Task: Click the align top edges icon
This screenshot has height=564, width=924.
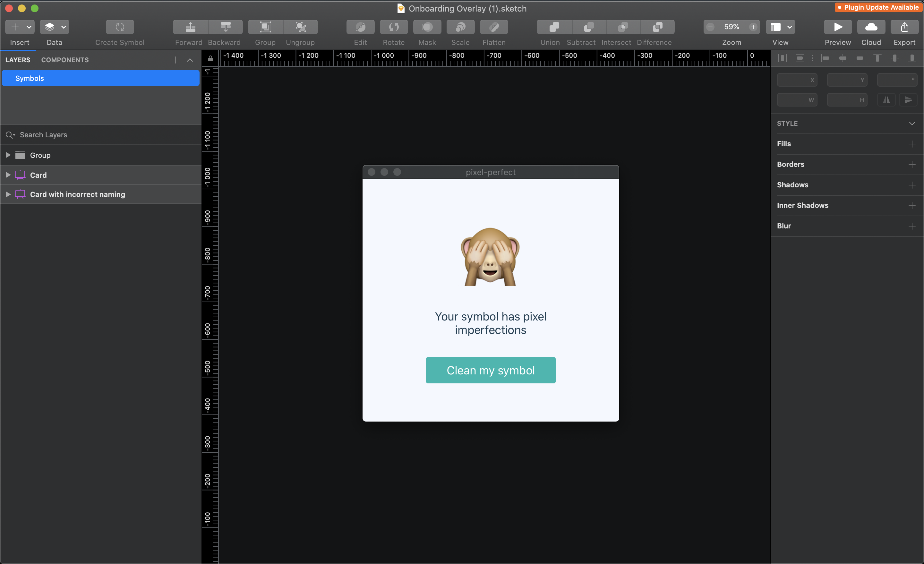Action: 877,58
